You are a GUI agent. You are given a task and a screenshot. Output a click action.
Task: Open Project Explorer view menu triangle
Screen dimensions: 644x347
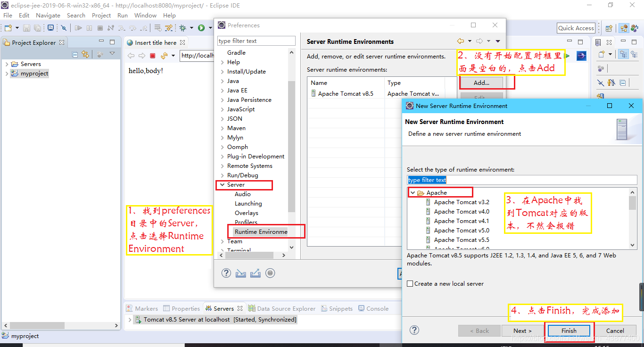[x=112, y=54]
